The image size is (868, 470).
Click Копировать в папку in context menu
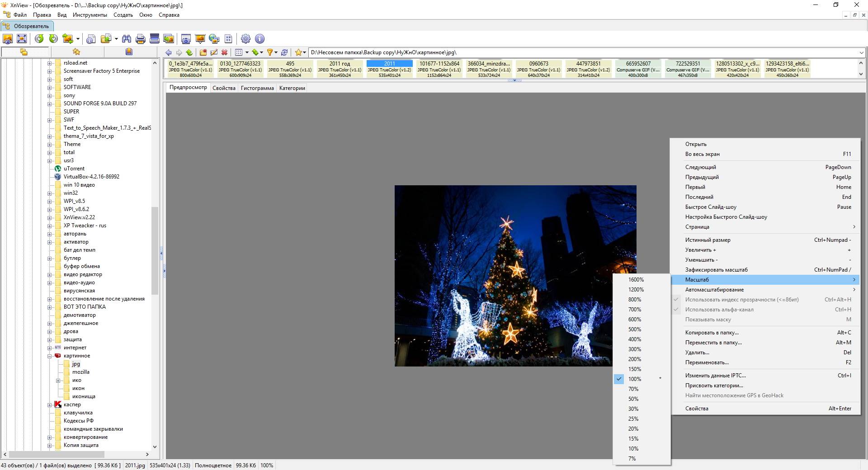pyautogui.click(x=765, y=333)
